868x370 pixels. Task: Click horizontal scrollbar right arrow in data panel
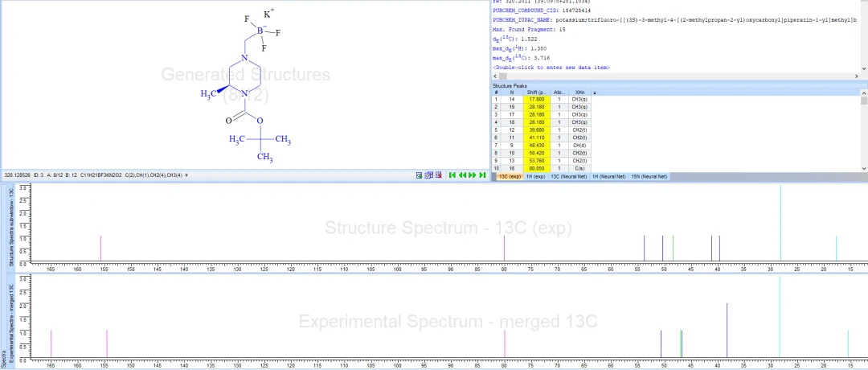pyautogui.click(x=857, y=76)
